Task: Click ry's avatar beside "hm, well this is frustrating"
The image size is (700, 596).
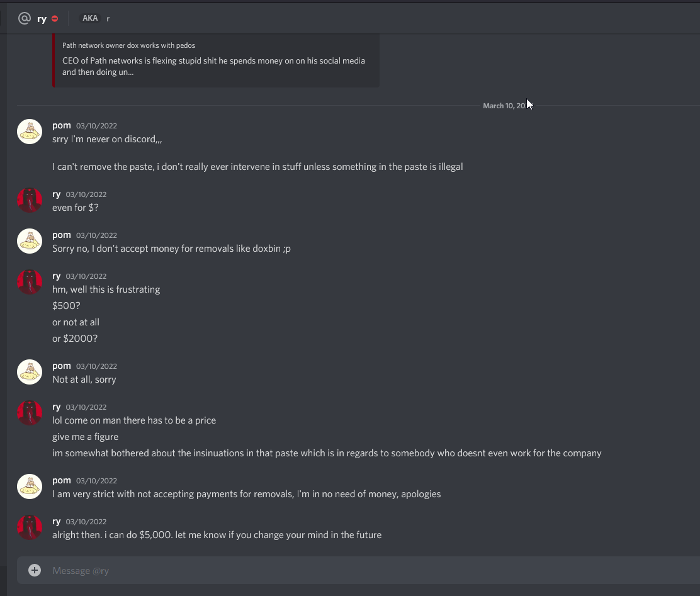Action: pyautogui.click(x=30, y=282)
